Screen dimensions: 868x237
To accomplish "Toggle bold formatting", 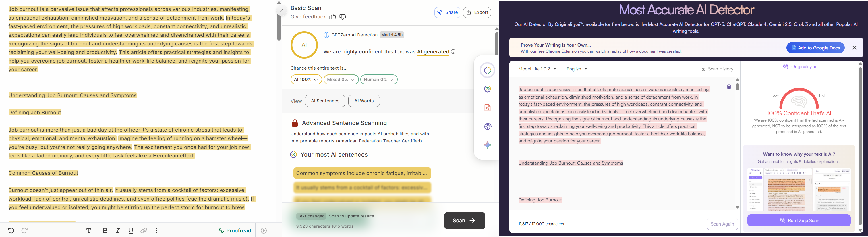I will pos(105,231).
